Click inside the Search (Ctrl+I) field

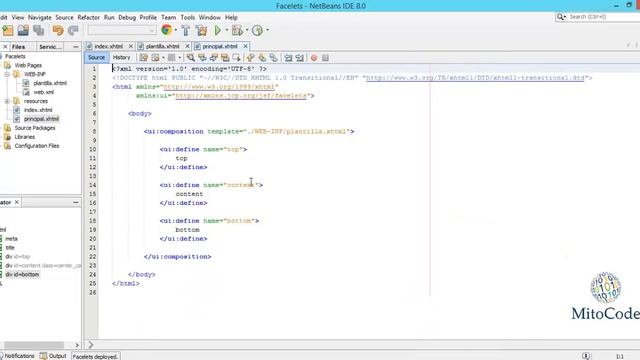tap(603, 17)
